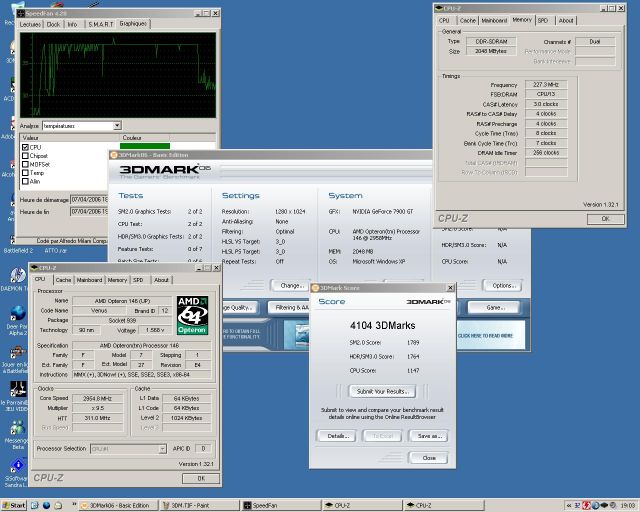This screenshot has width=640, height=512.
Task: Select About tab in upper-right CPU-Z
Action: point(566,20)
